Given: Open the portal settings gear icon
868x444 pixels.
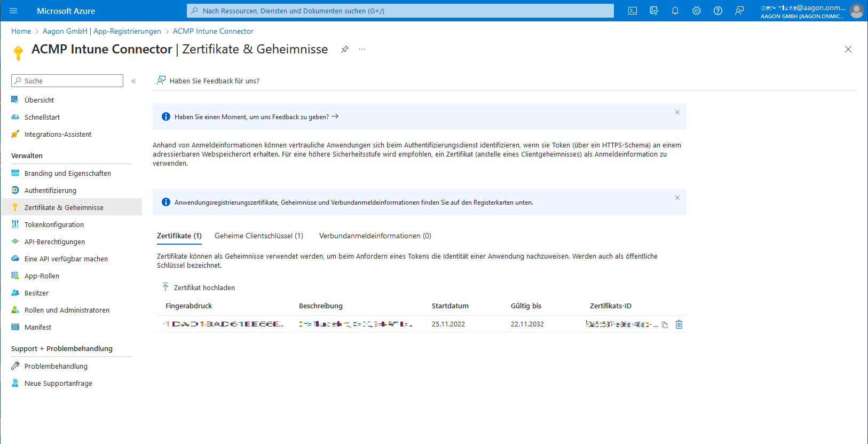Looking at the screenshot, I should 697,11.
